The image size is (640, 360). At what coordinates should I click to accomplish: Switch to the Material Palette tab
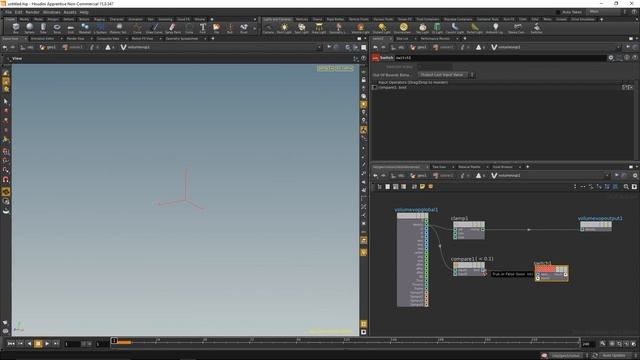pyautogui.click(x=469, y=167)
